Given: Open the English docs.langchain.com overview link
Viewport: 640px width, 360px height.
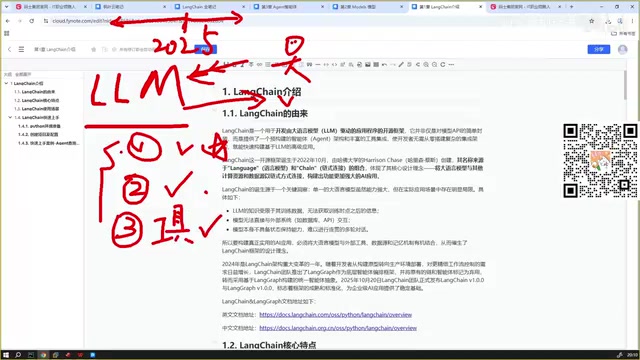Looking at the screenshot, I should pos(336,315).
